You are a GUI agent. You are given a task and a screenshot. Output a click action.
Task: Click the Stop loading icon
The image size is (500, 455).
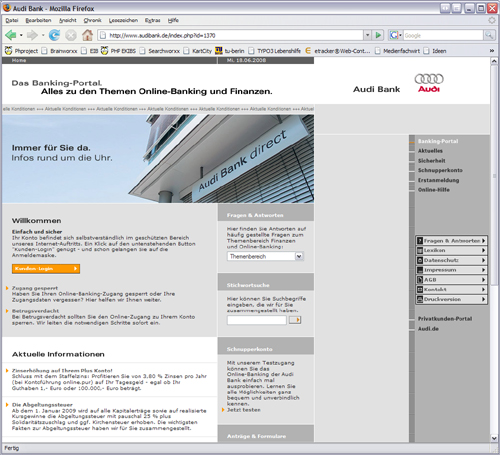click(71, 35)
